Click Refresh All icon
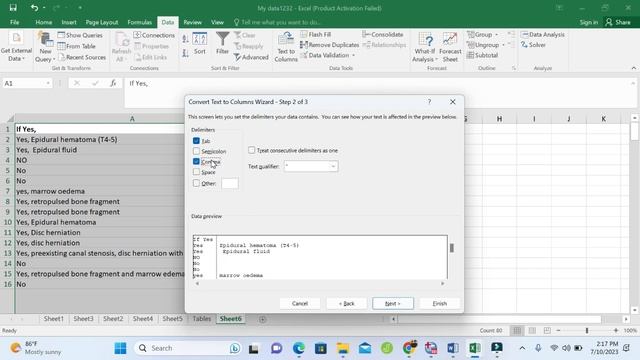The width and height of the screenshot is (640, 360). (121, 47)
